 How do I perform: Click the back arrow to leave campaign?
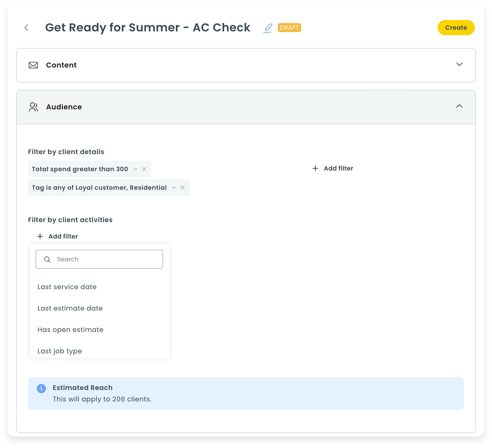26,28
